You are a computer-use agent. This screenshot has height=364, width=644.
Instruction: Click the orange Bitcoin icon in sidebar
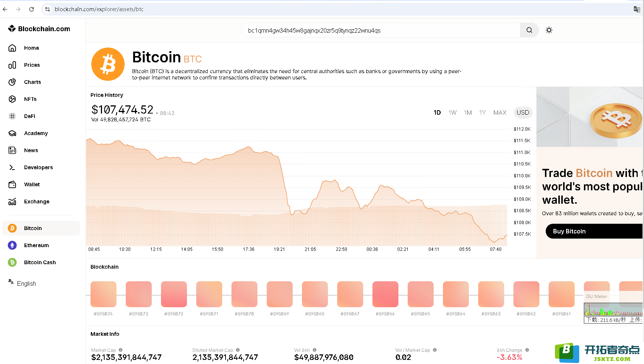12,228
